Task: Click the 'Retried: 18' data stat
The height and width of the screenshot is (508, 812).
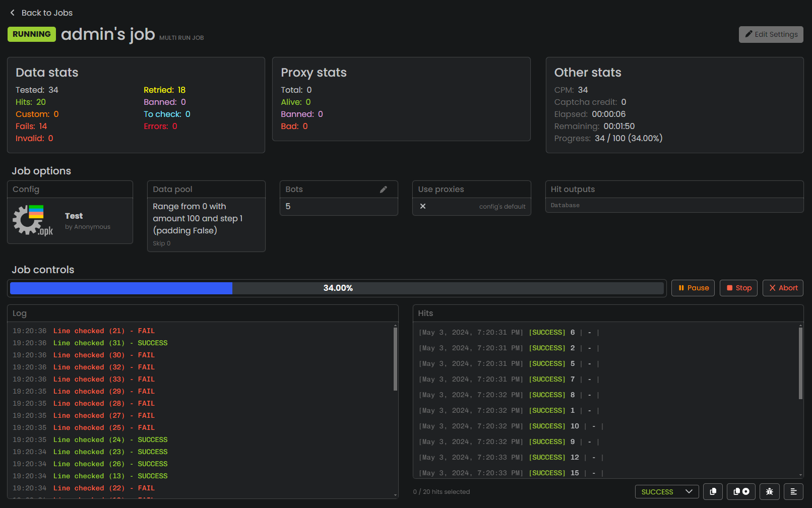Action: 165,90
